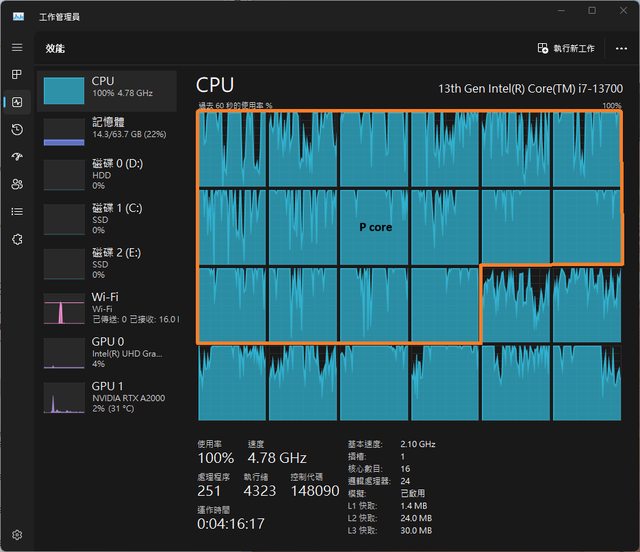
Task: Open the Processes page icon
Action: point(17,75)
